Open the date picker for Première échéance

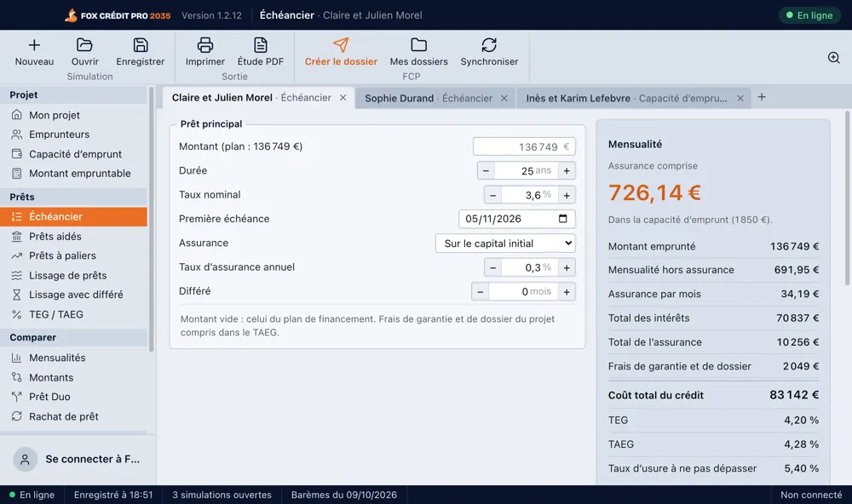[x=563, y=218]
